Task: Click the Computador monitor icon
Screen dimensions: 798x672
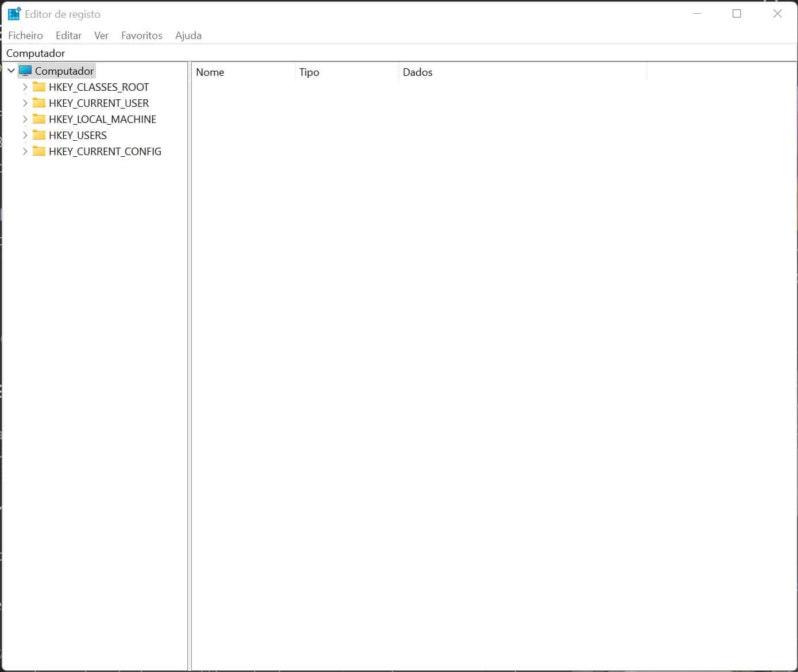Action: click(x=25, y=71)
